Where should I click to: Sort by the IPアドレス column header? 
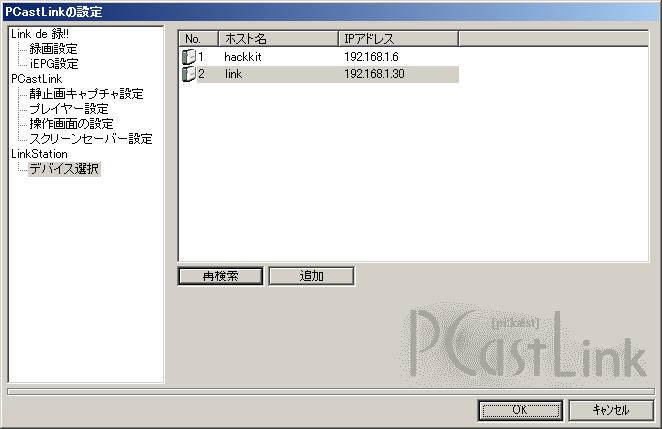click(x=398, y=39)
